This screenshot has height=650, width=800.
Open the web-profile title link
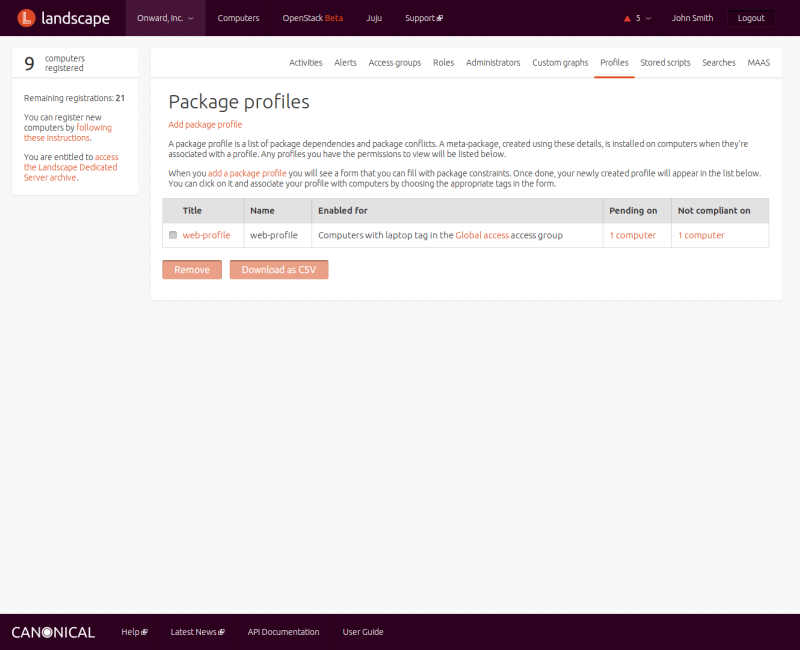click(206, 235)
